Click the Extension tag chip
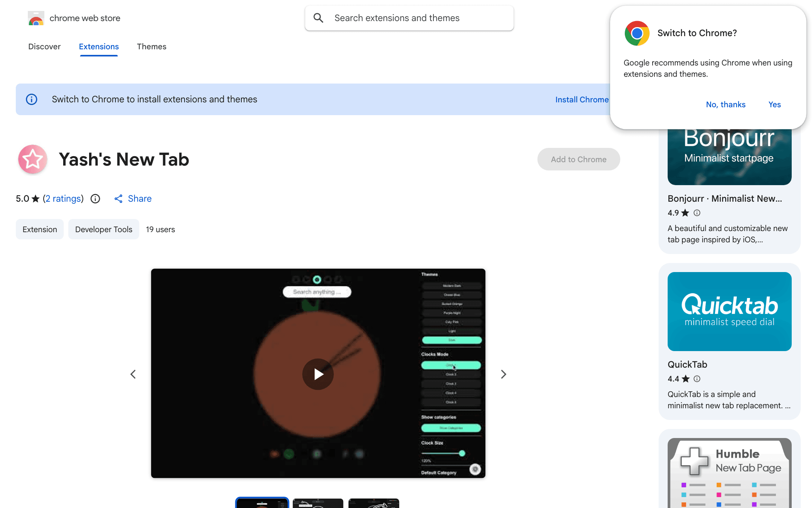 point(40,230)
